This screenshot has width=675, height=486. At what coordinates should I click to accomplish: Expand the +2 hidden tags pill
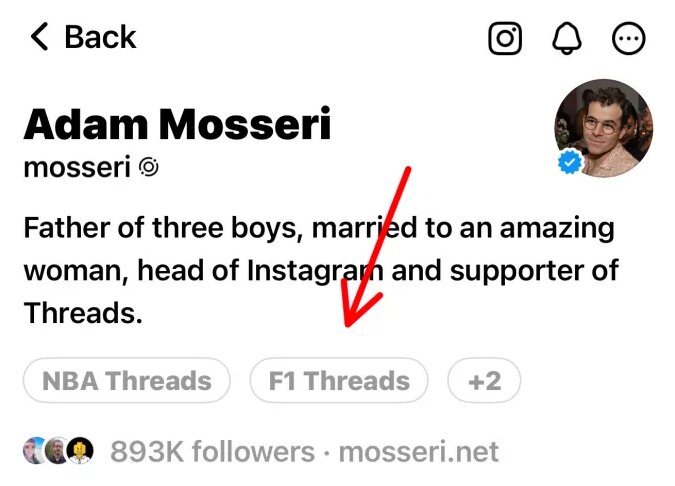tap(484, 381)
